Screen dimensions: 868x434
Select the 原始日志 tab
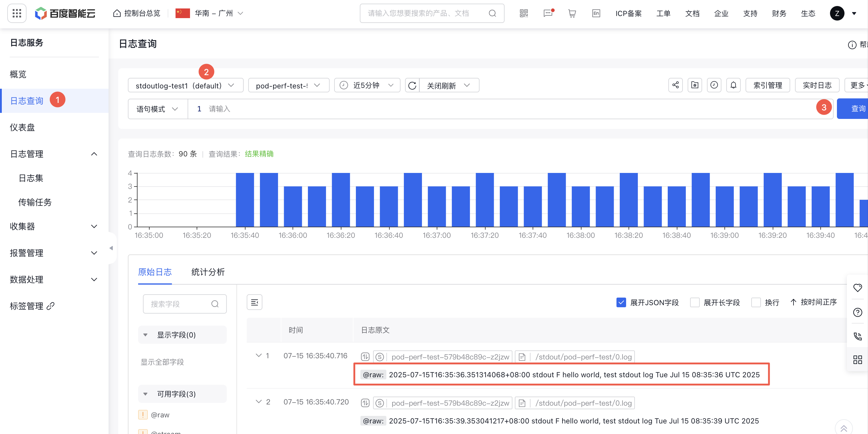tap(155, 272)
